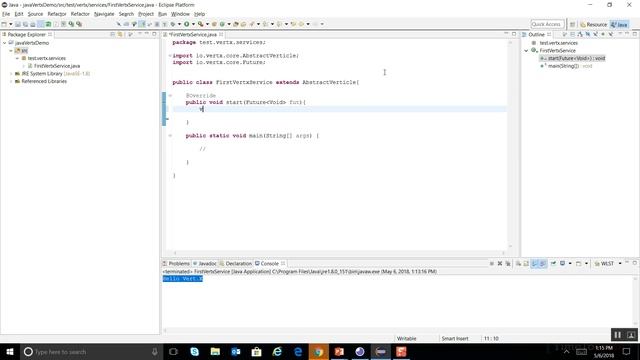Switch to the Problems tab
Viewport: 640px width, 360px height.
176,264
